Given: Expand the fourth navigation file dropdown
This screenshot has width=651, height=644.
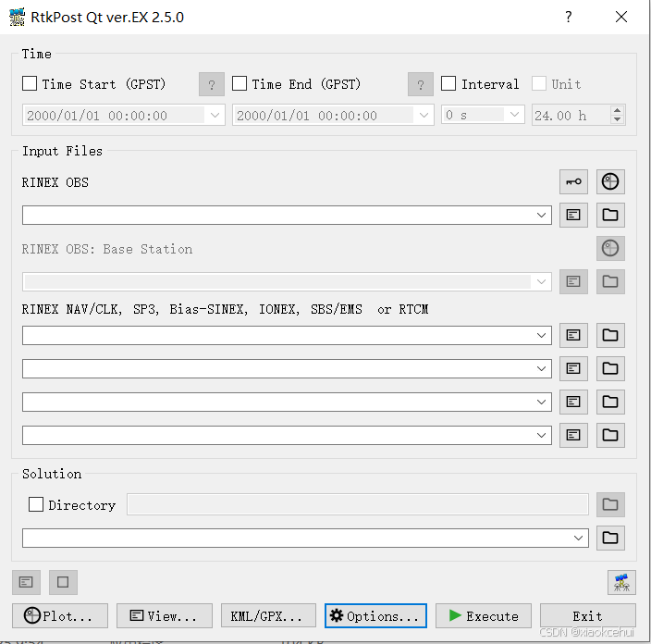Looking at the screenshot, I should click(x=541, y=435).
